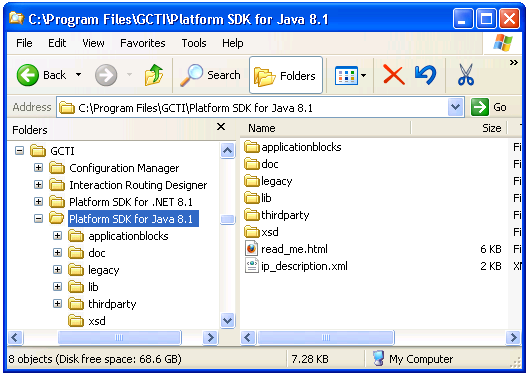Expand Configuration Manager tree node
The width and height of the screenshot is (529, 375).
coord(38,167)
